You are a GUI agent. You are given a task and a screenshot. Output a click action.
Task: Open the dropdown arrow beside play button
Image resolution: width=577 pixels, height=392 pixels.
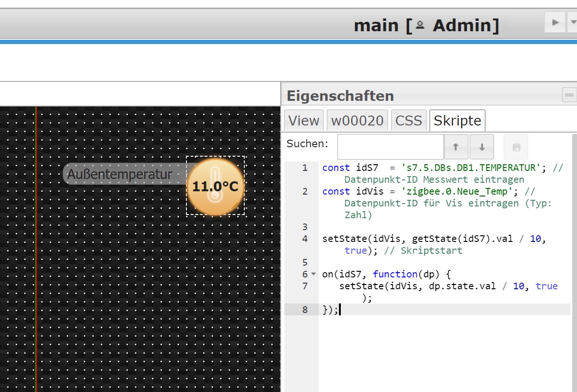click(572, 22)
